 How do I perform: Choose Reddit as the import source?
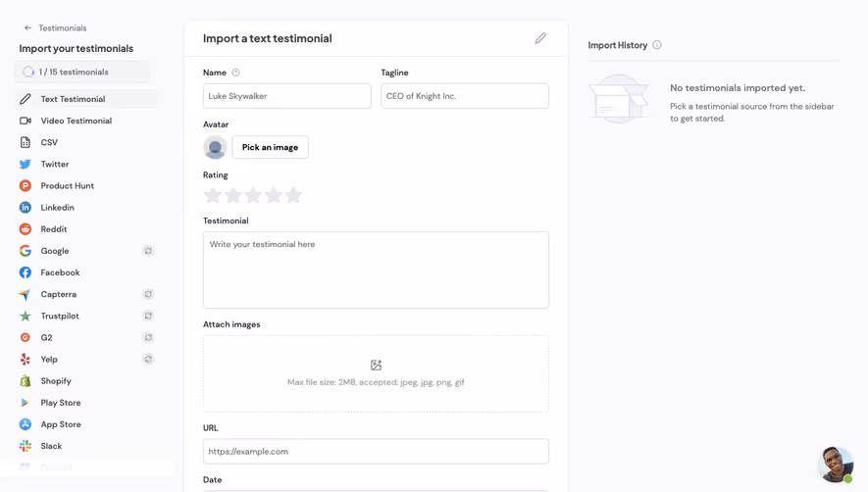coord(86,229)
